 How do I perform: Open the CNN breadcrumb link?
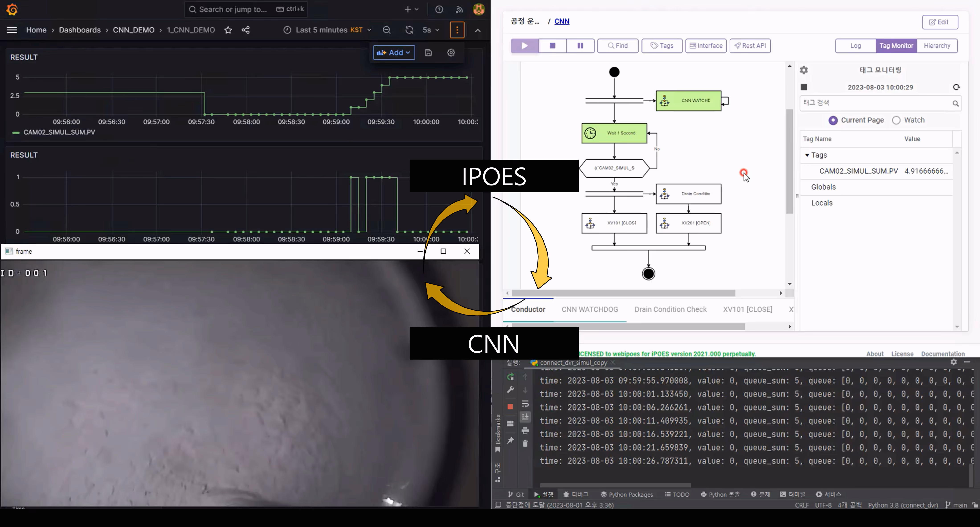point(561,21)
